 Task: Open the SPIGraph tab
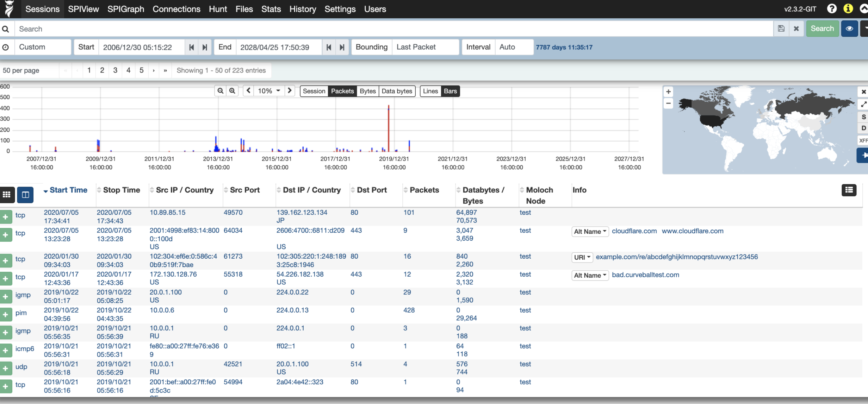[126, 9]
